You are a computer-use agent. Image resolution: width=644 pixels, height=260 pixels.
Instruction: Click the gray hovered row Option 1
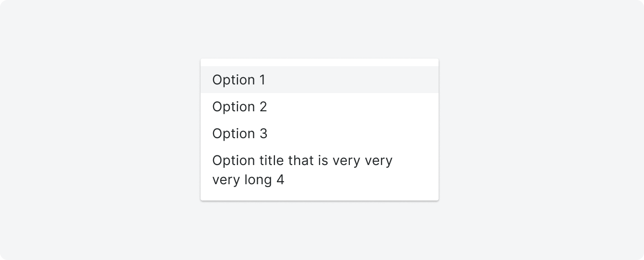click(320, 80)
